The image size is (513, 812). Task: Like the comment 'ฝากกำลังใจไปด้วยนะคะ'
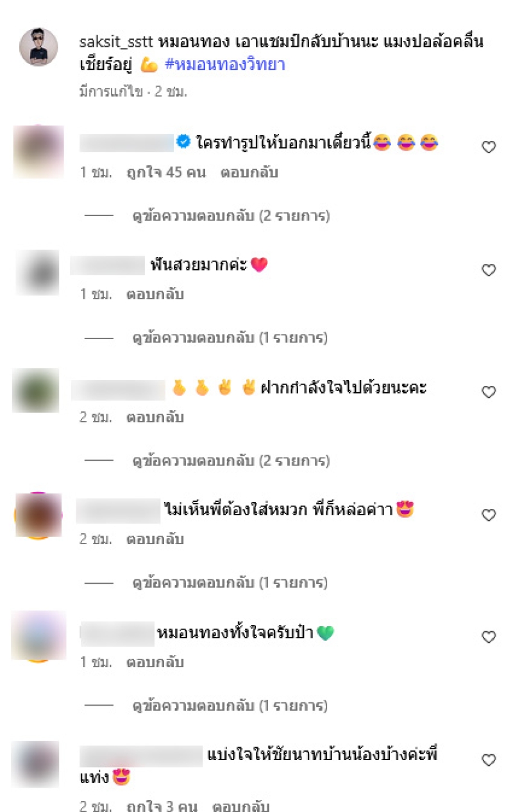point(489,392)
